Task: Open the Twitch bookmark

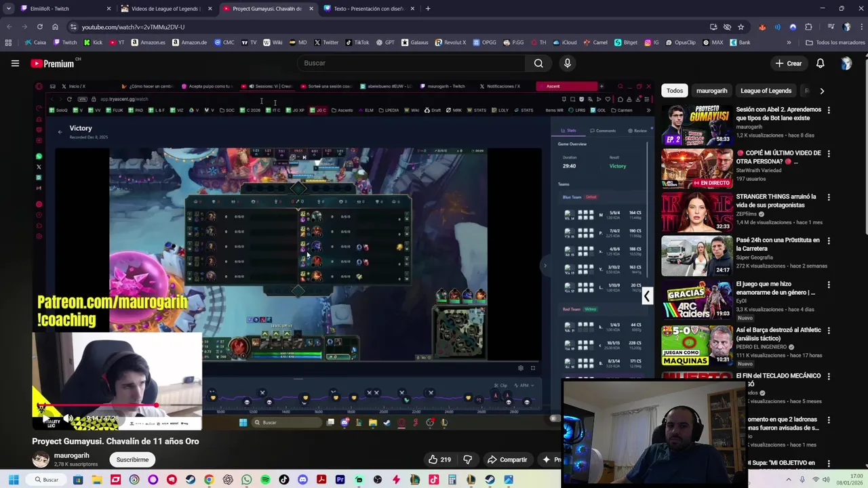Action: 65,42
